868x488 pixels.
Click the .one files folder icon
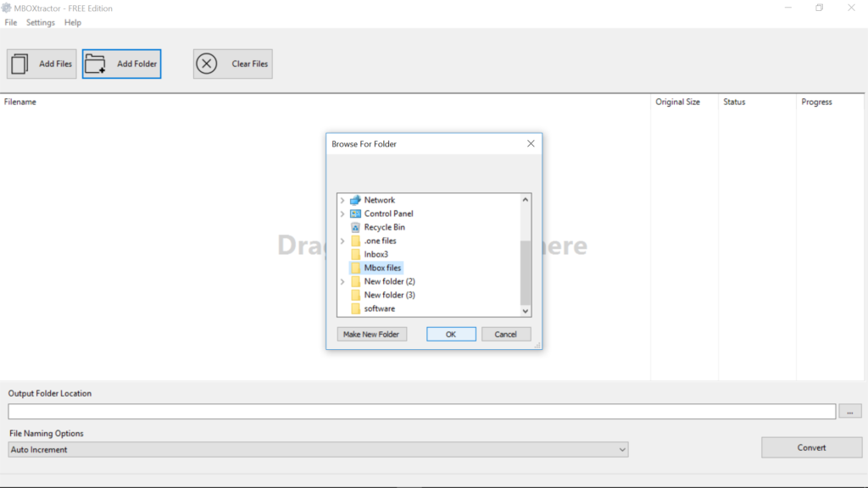coord(355,241)
